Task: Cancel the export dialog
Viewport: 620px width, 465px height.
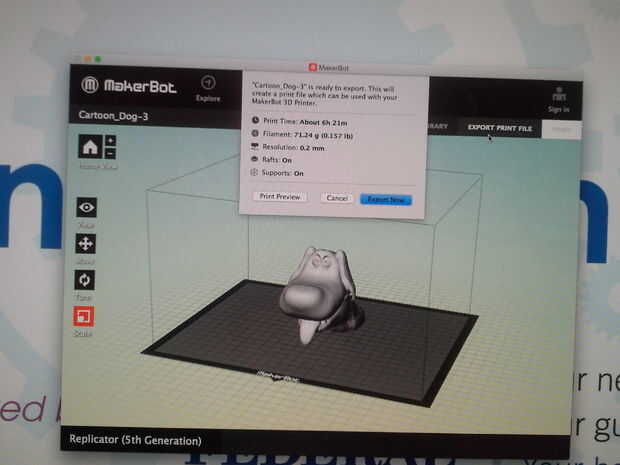Action: [x=337, y=198]
